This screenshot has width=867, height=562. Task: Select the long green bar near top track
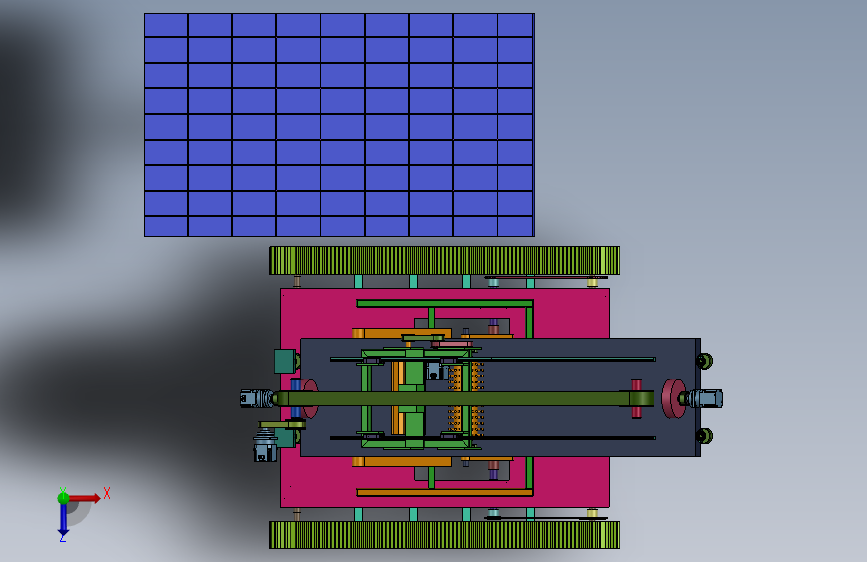point(445,303)
